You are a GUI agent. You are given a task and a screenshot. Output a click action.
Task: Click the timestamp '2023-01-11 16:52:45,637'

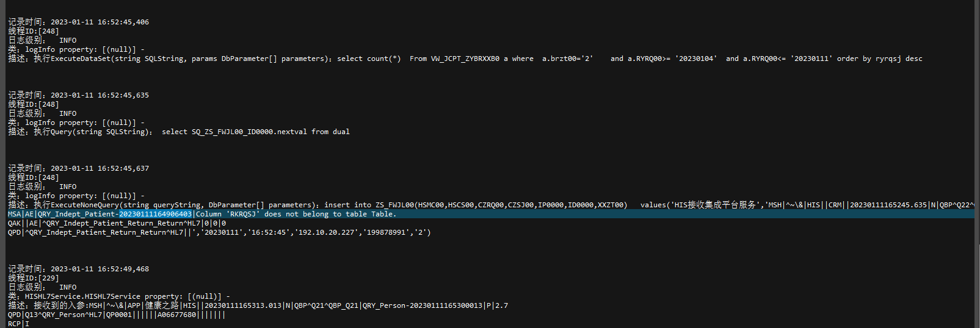(100, 168)
